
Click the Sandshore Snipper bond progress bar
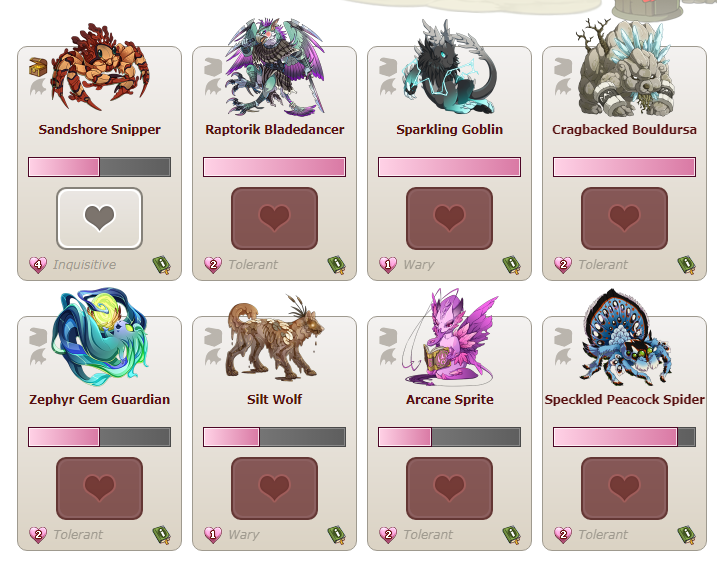(99, 167)
